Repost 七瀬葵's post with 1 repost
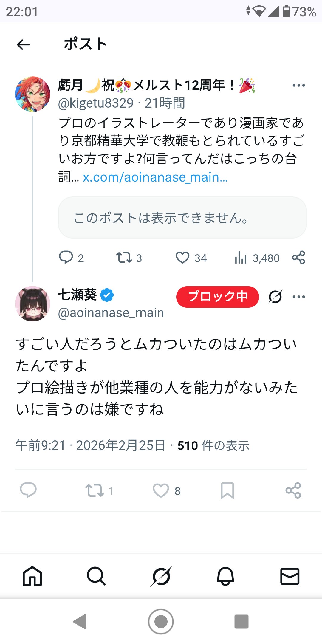This screenshot has height=644, width=322. (95, 490)
